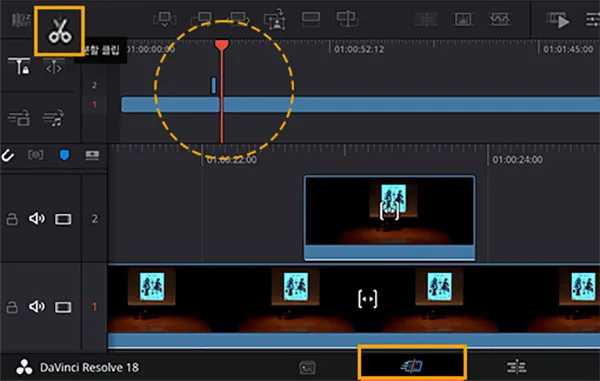600x381 pixels.
Task: Toggle the timeline lock playhead icon
Action: pyautogui.click(x=19, y=66)
